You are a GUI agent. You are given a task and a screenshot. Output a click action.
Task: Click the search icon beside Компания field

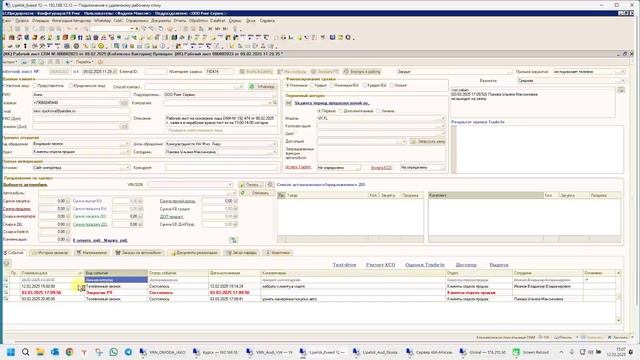(275, 103)
